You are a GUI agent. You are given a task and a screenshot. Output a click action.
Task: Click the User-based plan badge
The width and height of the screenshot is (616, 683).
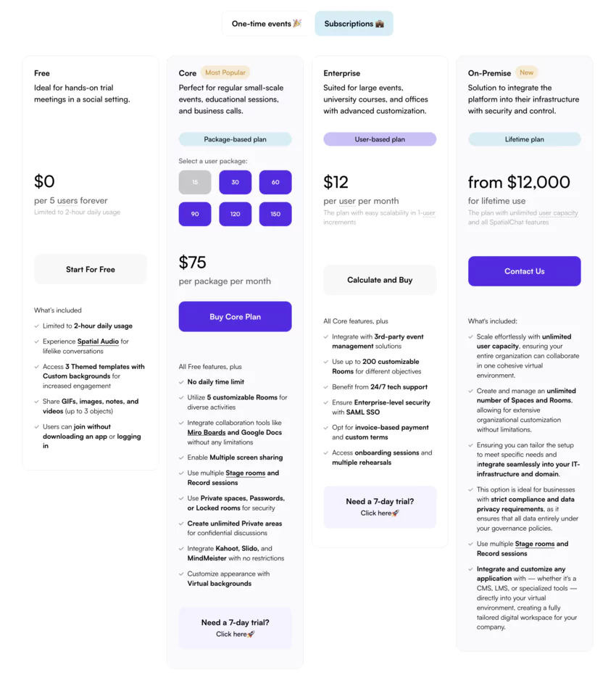(380, 138)
